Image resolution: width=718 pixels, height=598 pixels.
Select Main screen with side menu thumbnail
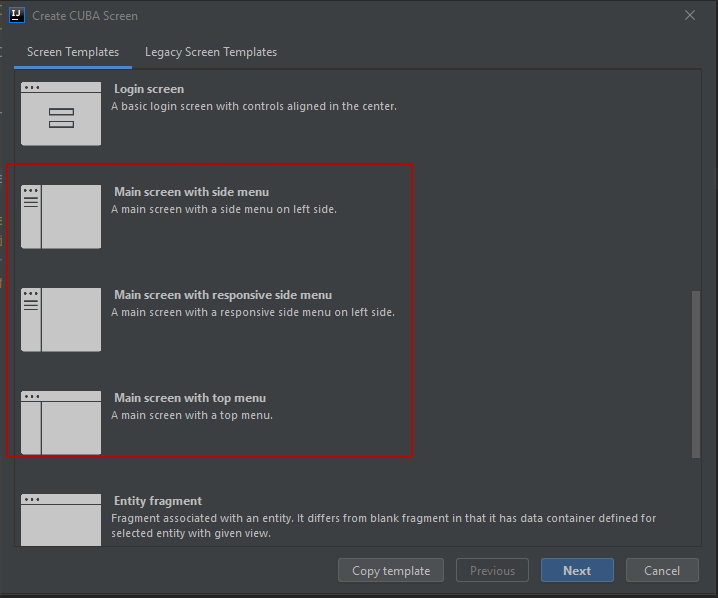click(x=61, y=217)
